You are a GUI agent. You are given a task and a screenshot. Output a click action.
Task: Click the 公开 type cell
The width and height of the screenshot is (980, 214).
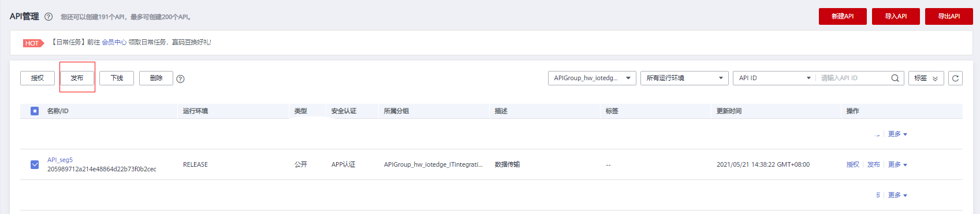coord(301,164)
